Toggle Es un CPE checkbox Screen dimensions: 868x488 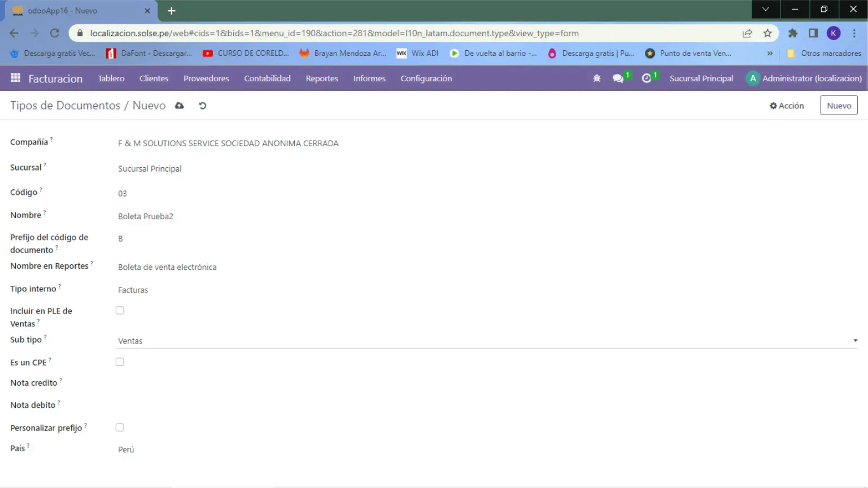click(120, 362)
